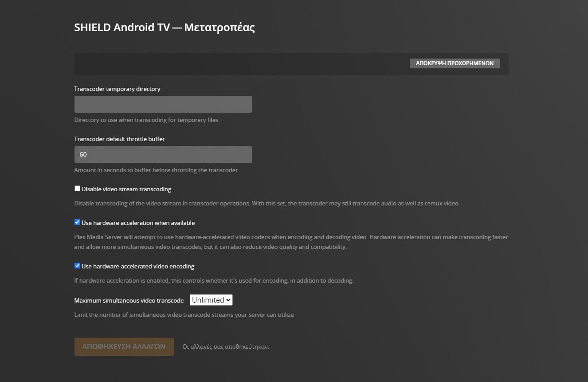This screenshot has height=382, width=588.
Task: Click the 'Οι αλλαγές σας αποθηκεύτηκαν' saved message
Action: point(226,347)
